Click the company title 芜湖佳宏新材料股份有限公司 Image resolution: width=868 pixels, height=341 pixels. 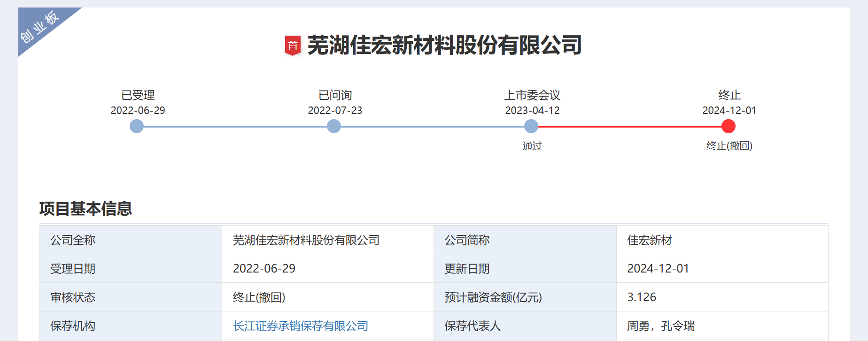point(444,45)
